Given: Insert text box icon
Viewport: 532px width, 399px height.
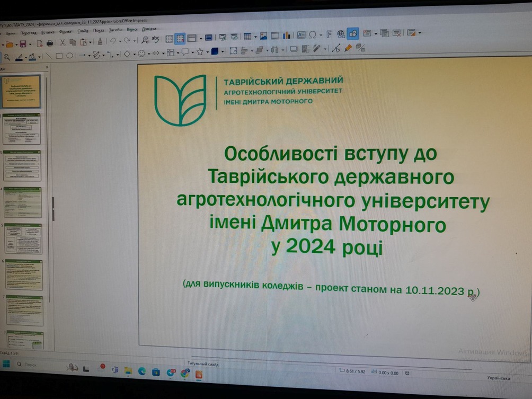Looking at the screenshot, I should [301, 35].
